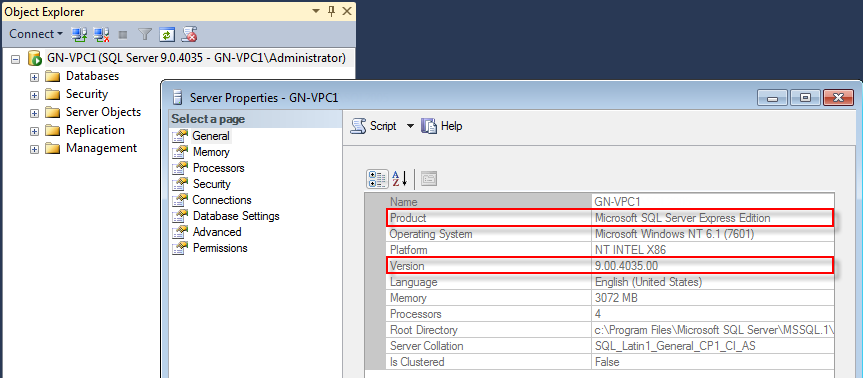Select the GN-VPC1 server node
This screenshot has width=863, height=378.
click(x=196, y=58)
